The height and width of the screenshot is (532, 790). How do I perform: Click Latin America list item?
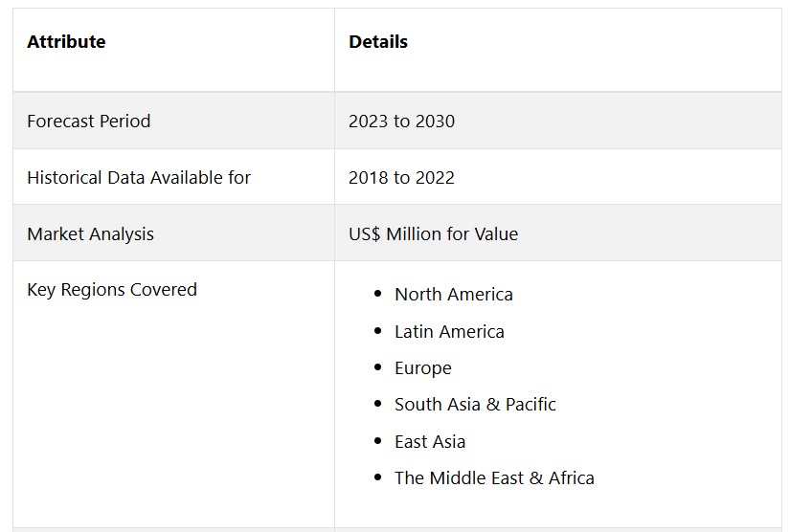449,332
